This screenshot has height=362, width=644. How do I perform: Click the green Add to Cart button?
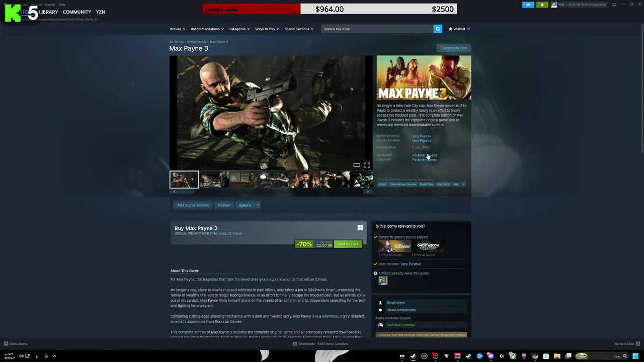348,244
